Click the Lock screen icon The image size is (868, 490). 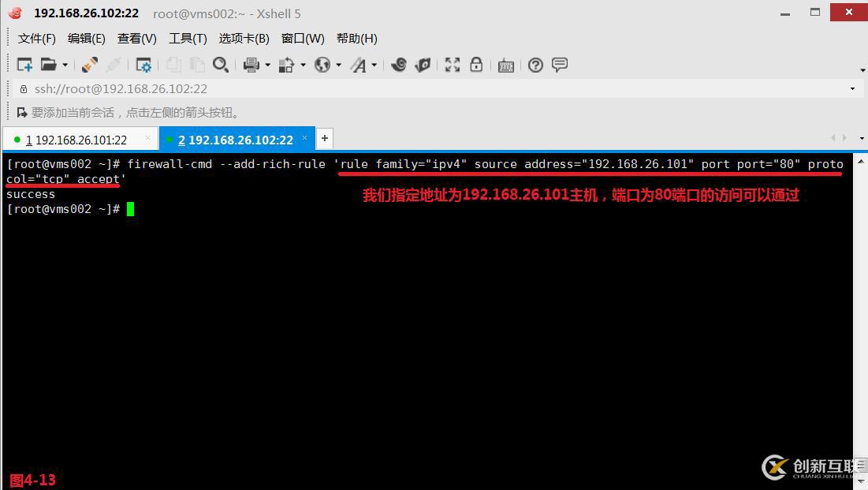coord(476,65)
